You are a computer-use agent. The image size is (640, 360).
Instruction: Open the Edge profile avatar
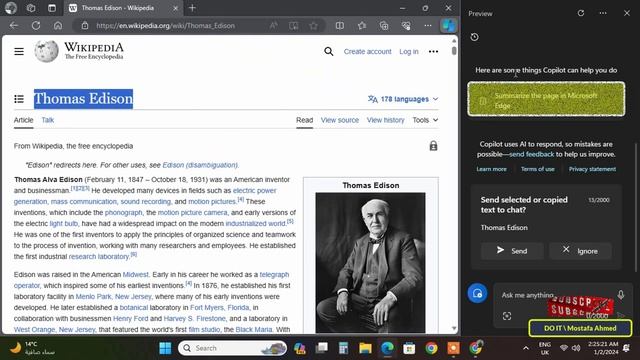[11, 8]
